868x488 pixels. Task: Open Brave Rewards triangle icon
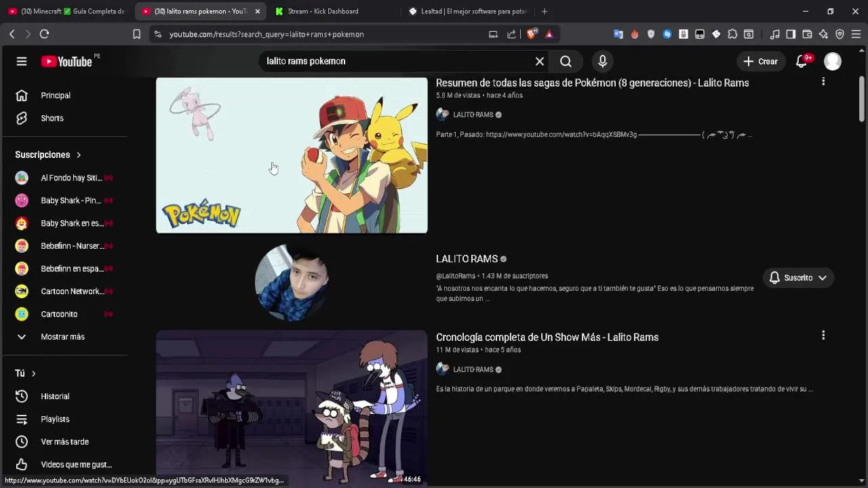tap(549, 34)
